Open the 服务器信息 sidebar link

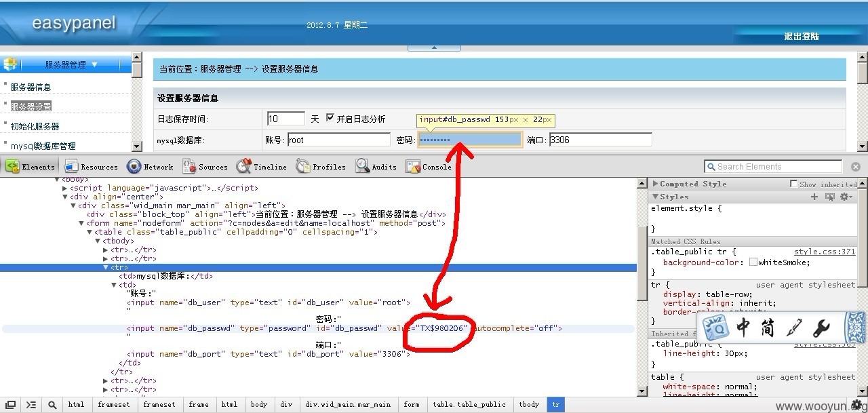point(31,87)
